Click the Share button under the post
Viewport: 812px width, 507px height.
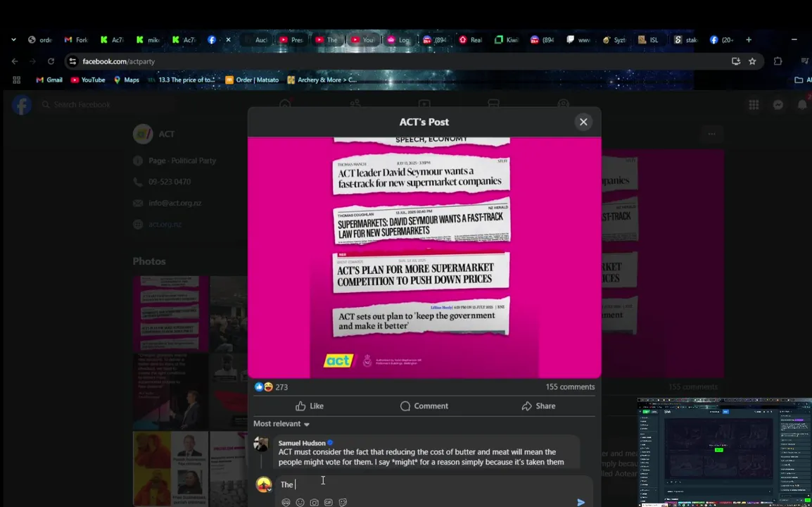[538, 406]
